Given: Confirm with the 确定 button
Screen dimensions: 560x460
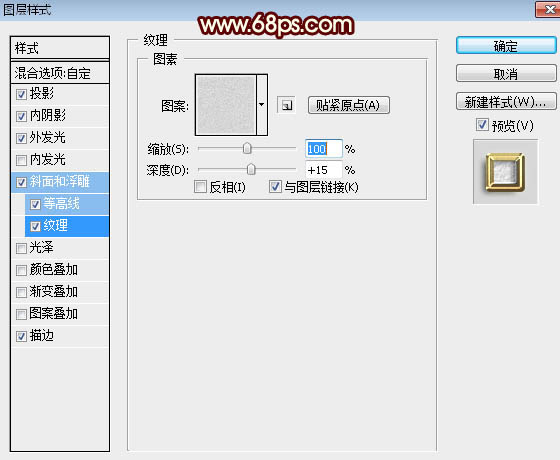Looking at the screenshot, I should (x=506, y=46).
